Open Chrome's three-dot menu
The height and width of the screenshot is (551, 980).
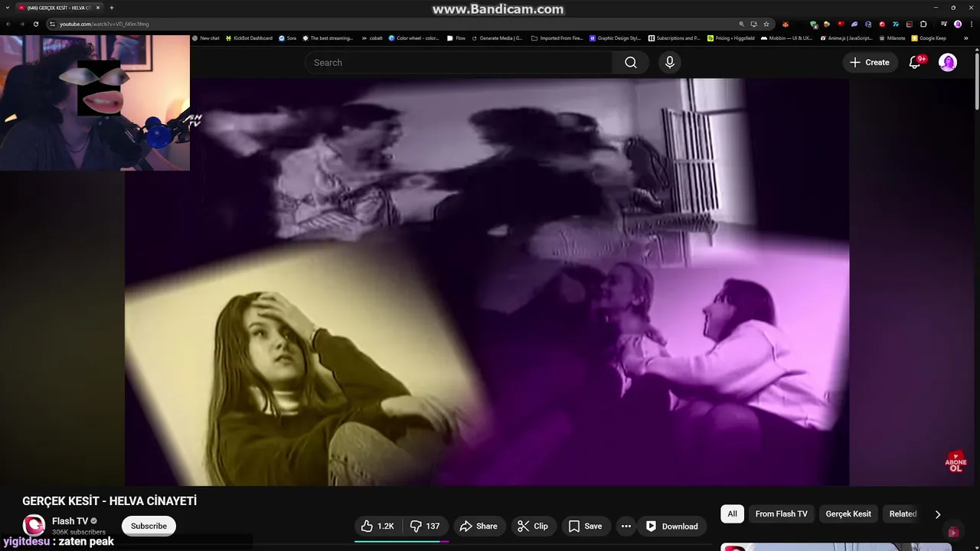pos(972,24)
